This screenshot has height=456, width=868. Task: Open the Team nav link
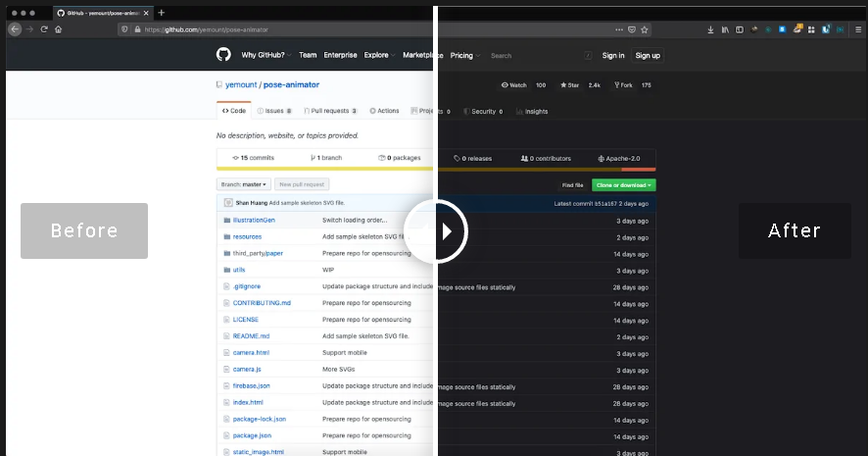[308, 55]
